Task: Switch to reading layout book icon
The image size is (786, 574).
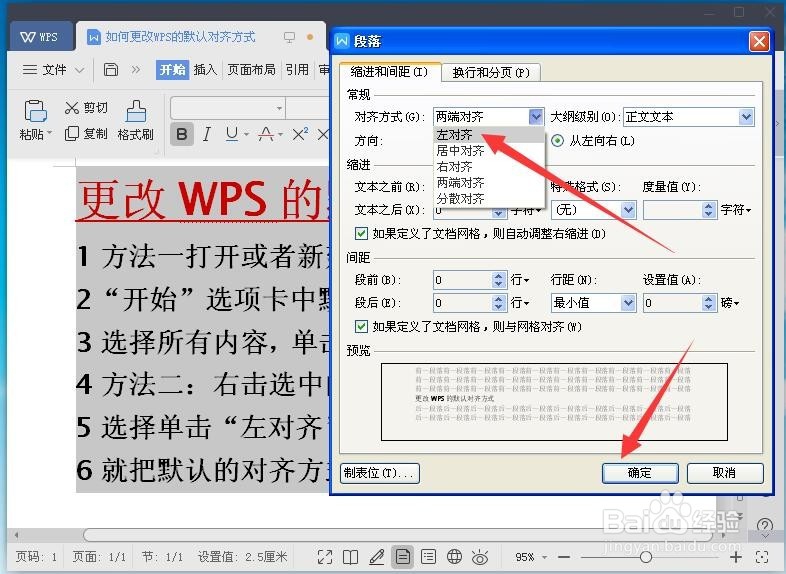Action: [350, 557]
